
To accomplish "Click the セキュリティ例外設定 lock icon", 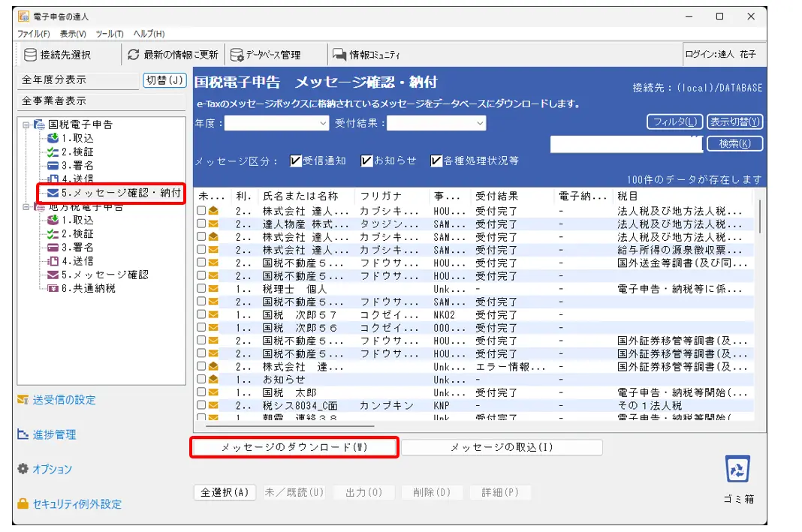I will click(23, 504).
